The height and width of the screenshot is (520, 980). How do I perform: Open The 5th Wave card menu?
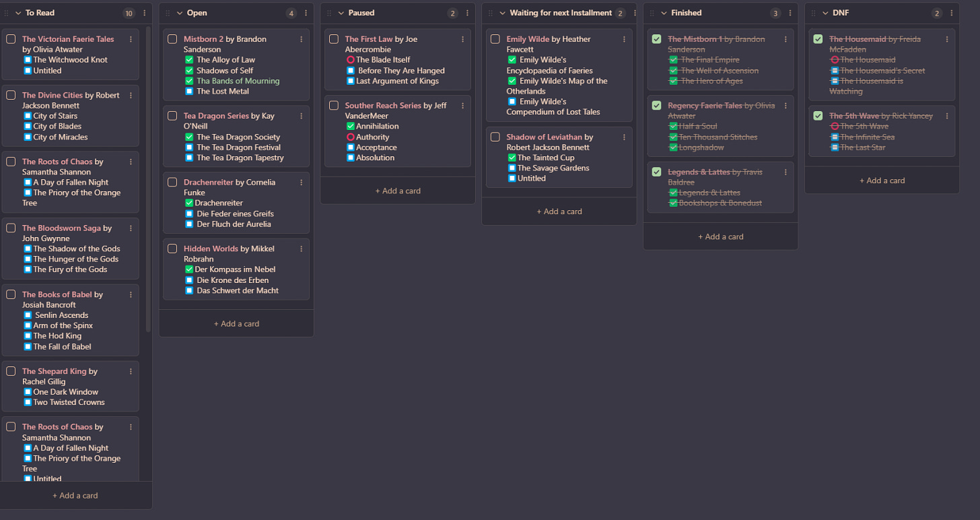coord(948,117)
